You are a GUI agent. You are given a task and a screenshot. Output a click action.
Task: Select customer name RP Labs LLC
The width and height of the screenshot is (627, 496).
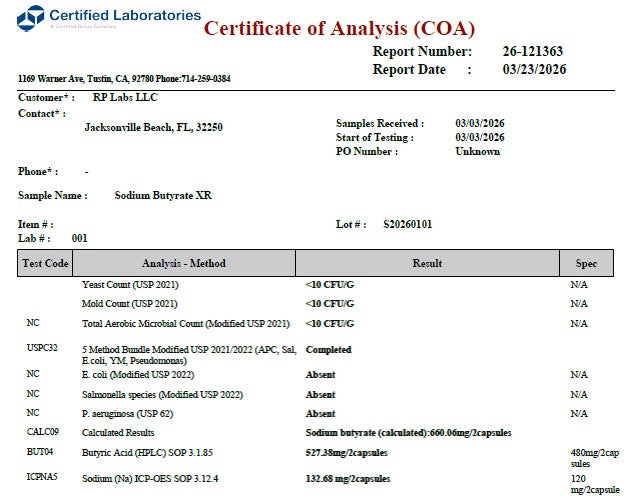pyautogui.click(x=125, y=97)
